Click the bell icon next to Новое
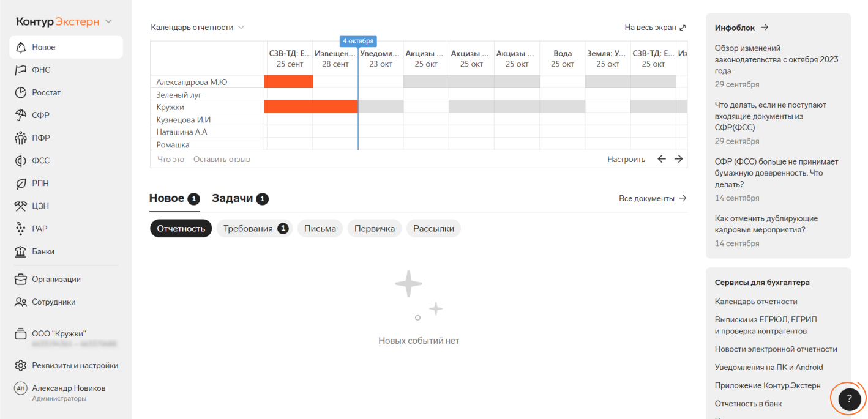This screenshot has width=868, height=419. pos(21,47)
